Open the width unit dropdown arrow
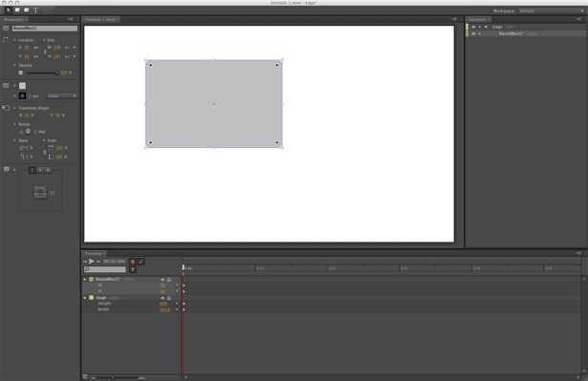This screenshot has width=588, height=381. (75, 48)
